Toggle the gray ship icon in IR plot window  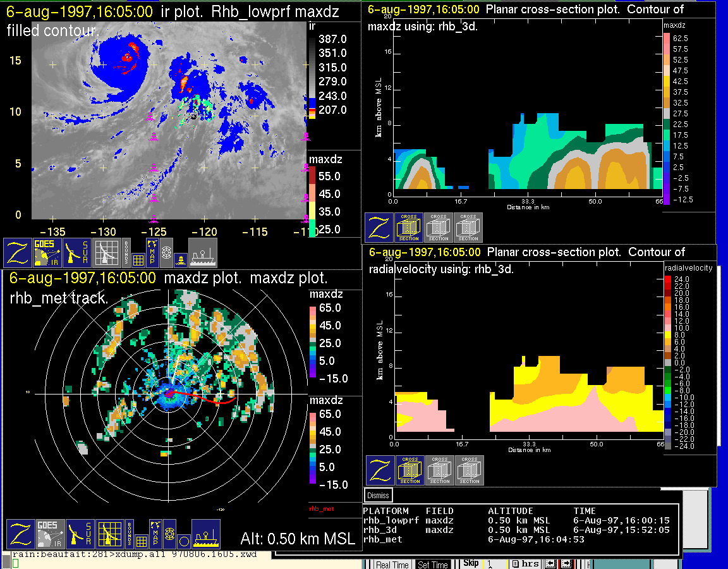pyautogui.click(x=203, y=253)
